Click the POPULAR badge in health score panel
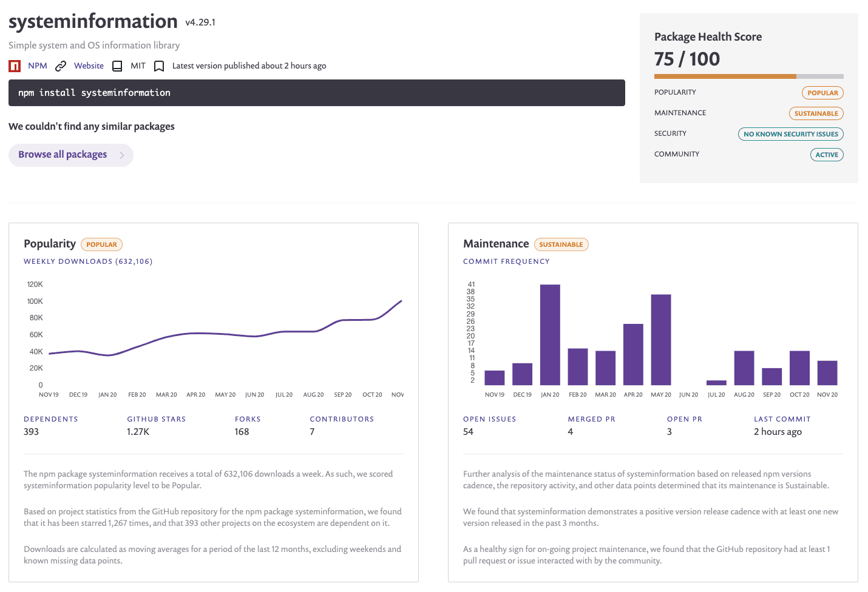This screenshot has height=592, width=868. click(x=822, y=93)
